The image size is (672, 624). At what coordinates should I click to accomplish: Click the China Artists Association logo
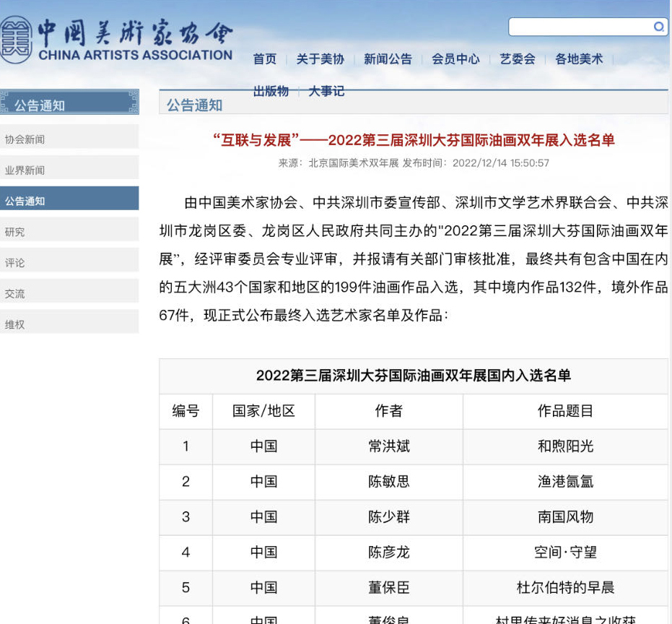click(x=117, y=38)
